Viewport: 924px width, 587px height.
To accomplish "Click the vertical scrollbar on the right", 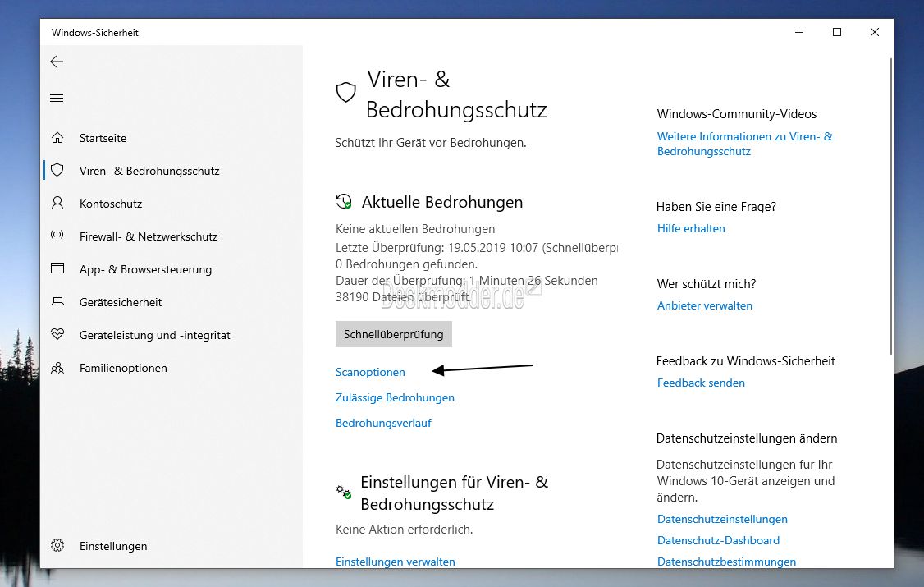I will pyautogui.click(x=890, y=205).
